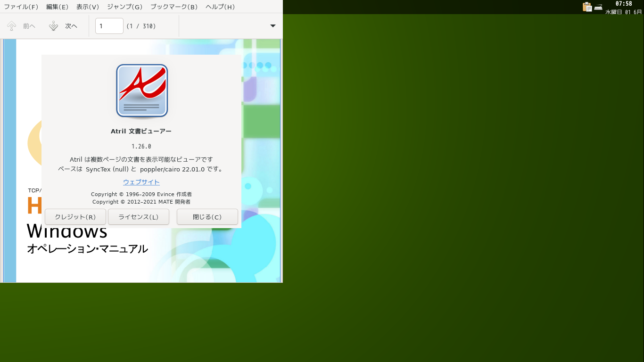Expand the toolbar overflow dropdown arrow
The width and height of the screenshot is (644, 362).
(273, 26)
